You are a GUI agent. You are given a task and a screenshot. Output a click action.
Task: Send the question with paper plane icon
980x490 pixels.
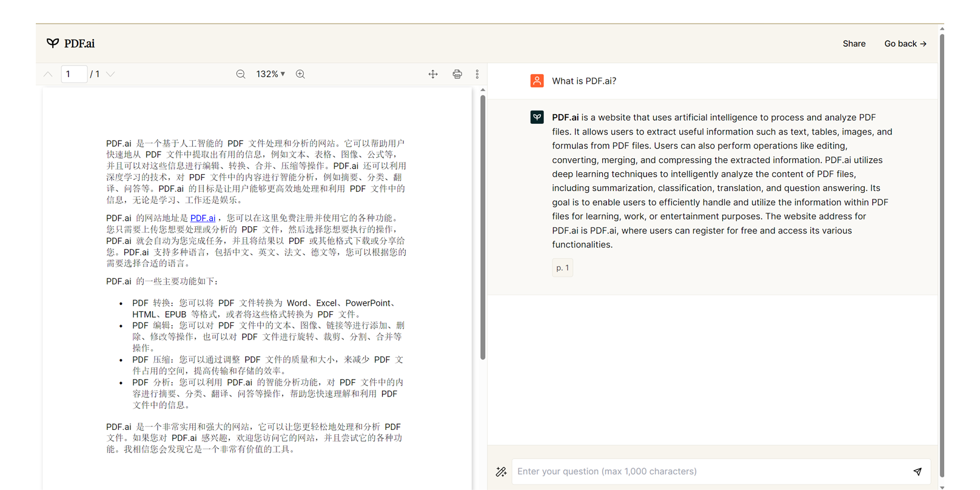(918, 471)
